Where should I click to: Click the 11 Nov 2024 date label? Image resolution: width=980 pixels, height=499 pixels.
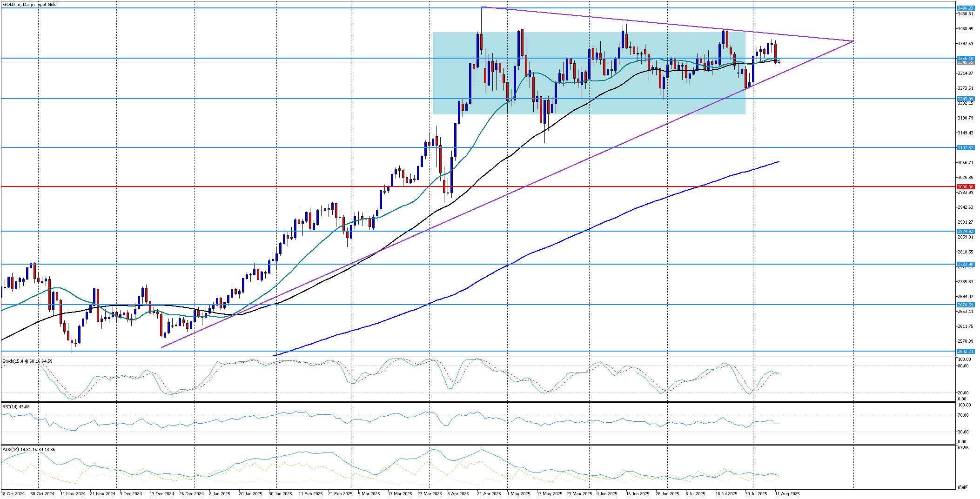(x=73, y=493)
